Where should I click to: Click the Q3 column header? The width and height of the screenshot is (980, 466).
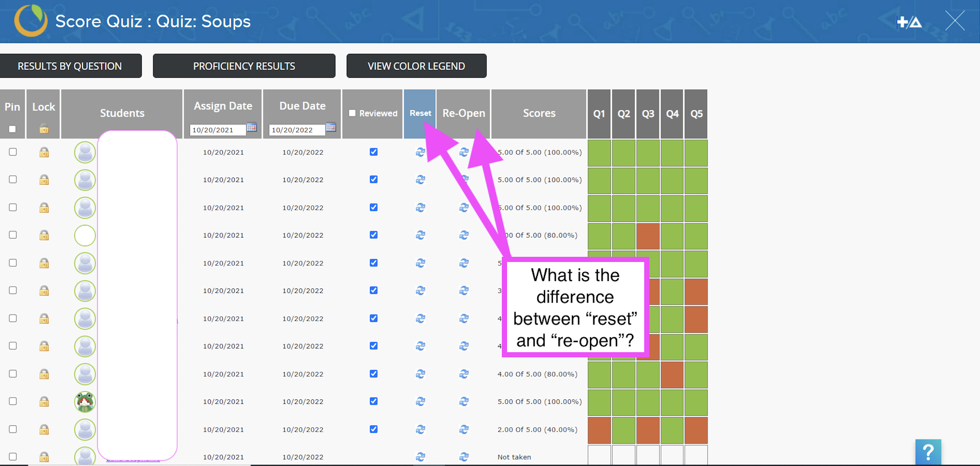(x=648, y=114)
